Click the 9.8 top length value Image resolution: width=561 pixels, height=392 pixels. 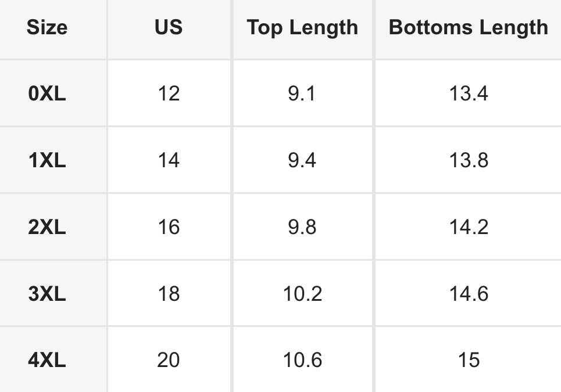[302, 227]
